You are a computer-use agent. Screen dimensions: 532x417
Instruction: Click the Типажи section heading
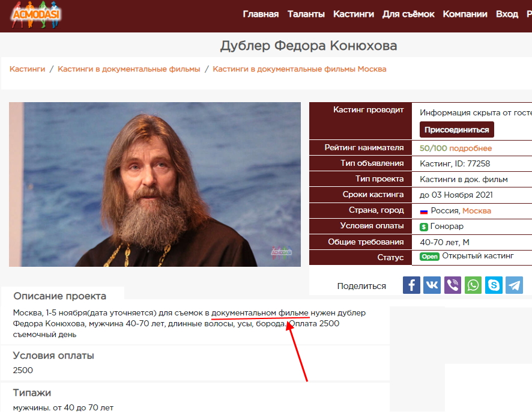pos(32,393)
